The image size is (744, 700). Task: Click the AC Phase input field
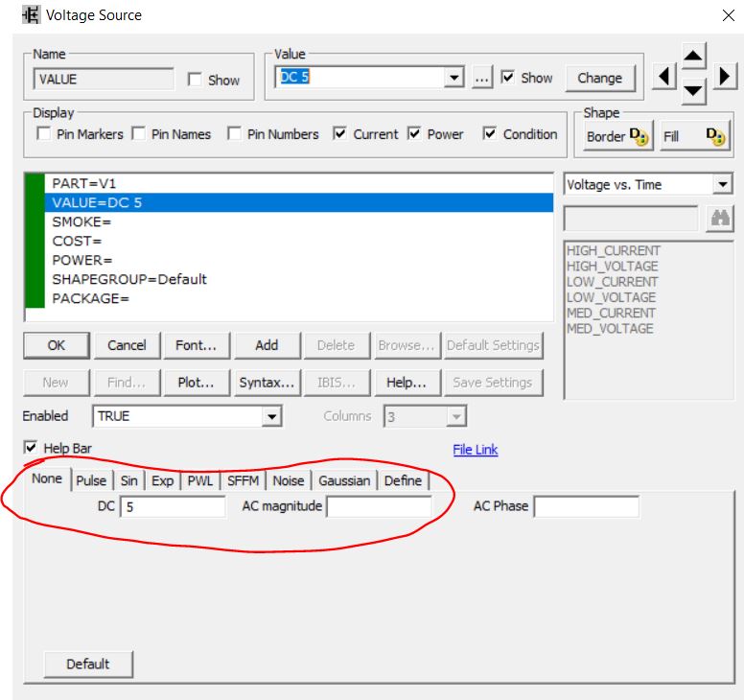pos(587,507)
